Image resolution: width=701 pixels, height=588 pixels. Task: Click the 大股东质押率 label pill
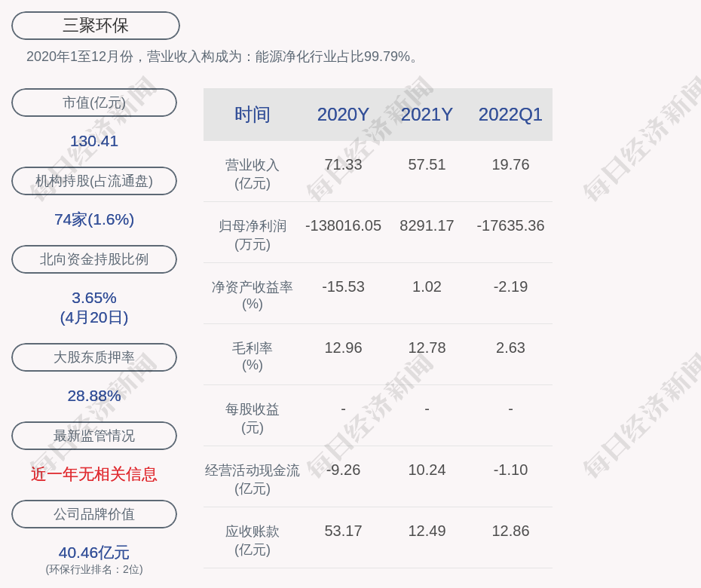tap(94, 357)
